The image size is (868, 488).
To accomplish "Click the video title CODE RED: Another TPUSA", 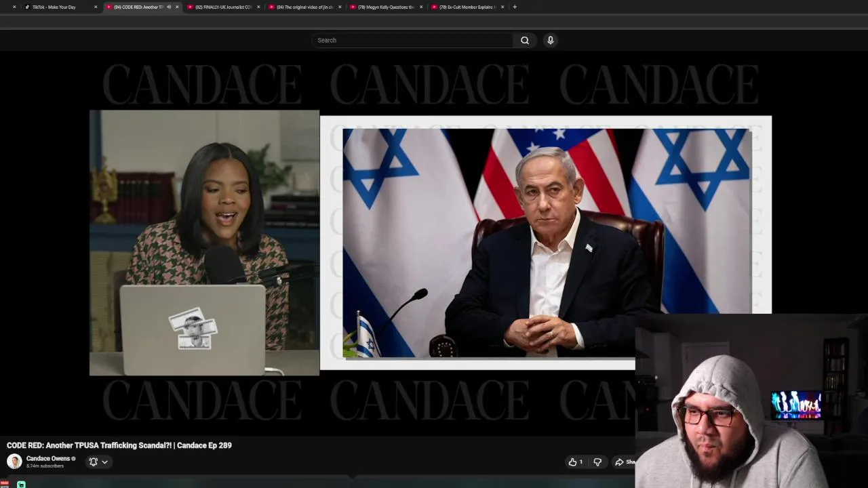I will 119,445.
